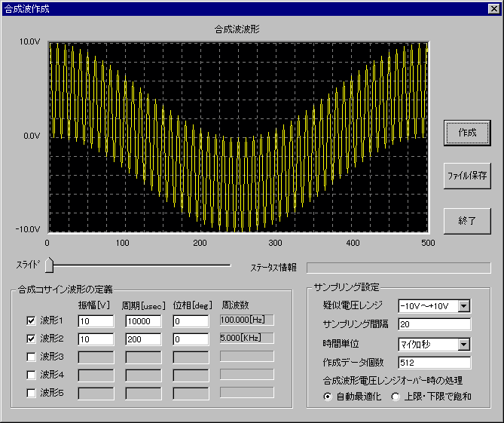504x423 pixels.
Task: Click the サンプリング設定 group title
Action: pyautogui.click(x=347, y=287)
